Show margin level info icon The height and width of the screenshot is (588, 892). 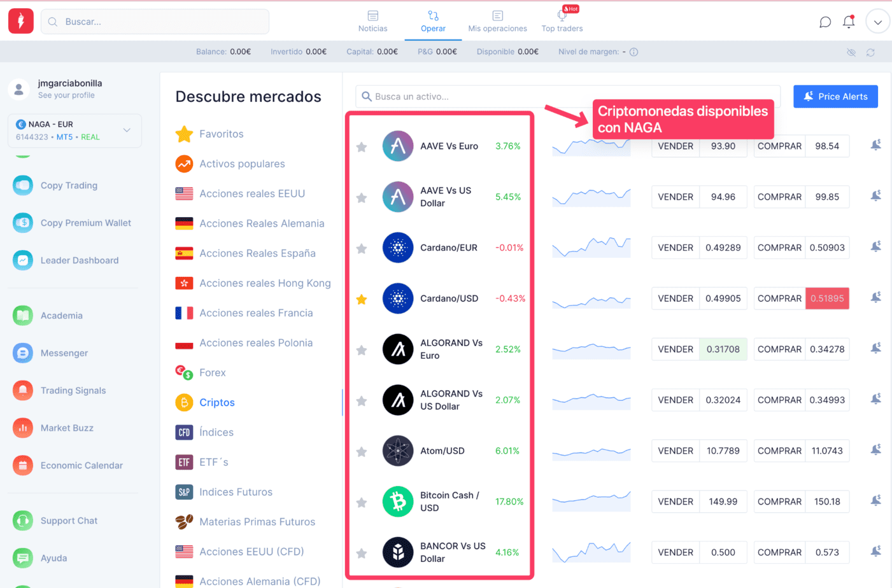(634, 52)
